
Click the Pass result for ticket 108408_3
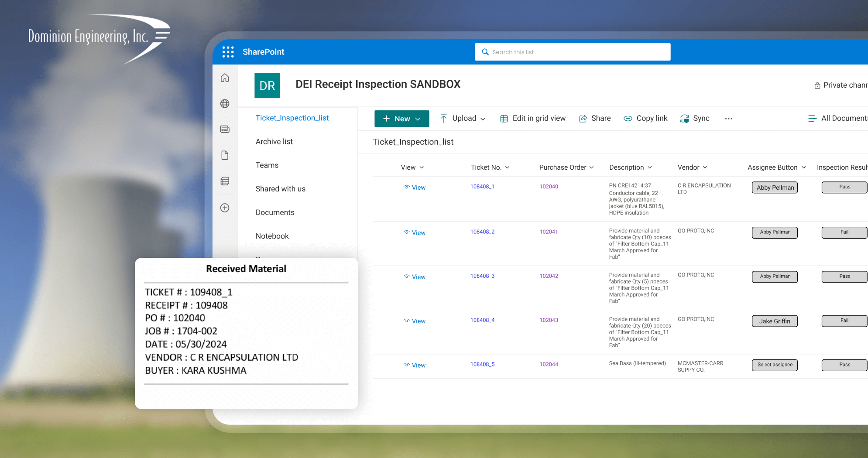[844, 277]
